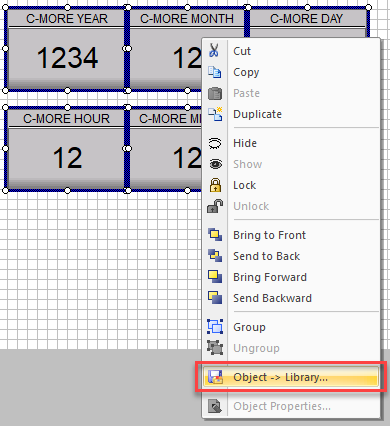
Task: Click the Duplicate icon in context menu
Action: tap(215, 114)
